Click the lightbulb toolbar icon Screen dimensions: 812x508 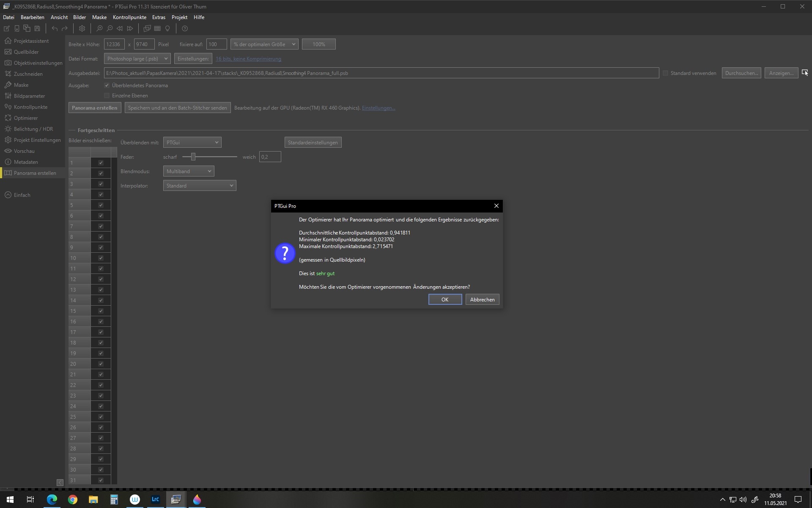tap(167, 28)
